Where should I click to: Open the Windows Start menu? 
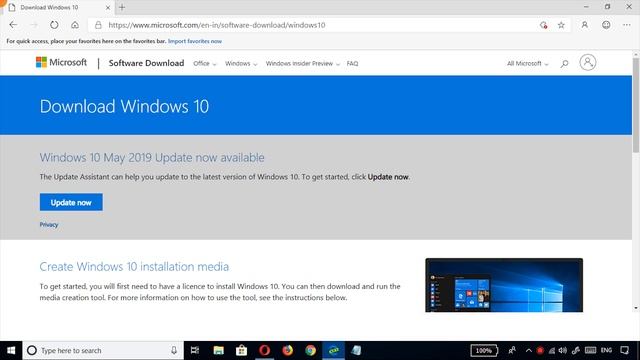tap(11, 350)
